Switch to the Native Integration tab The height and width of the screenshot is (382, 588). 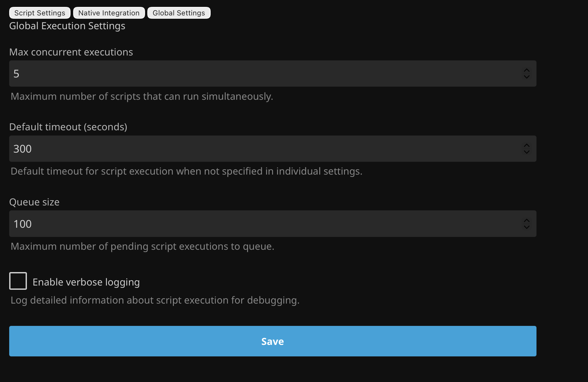click(x=109, y=13)
